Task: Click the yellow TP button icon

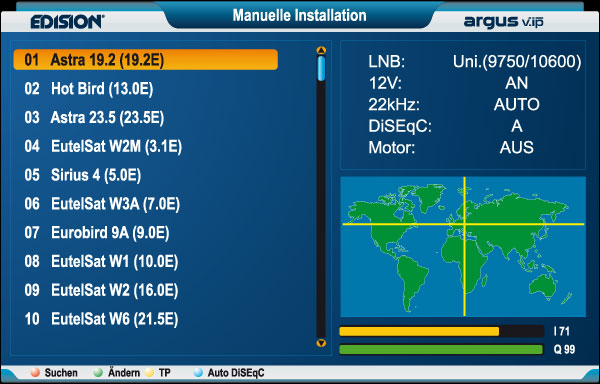Action: [150, 373]
